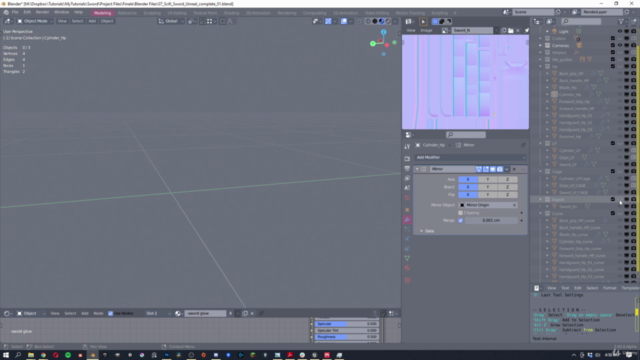Image resolution: width=640 pixels, height=360 pixels.
Task: Adjust the Specular slider
Action: point(347,324)
